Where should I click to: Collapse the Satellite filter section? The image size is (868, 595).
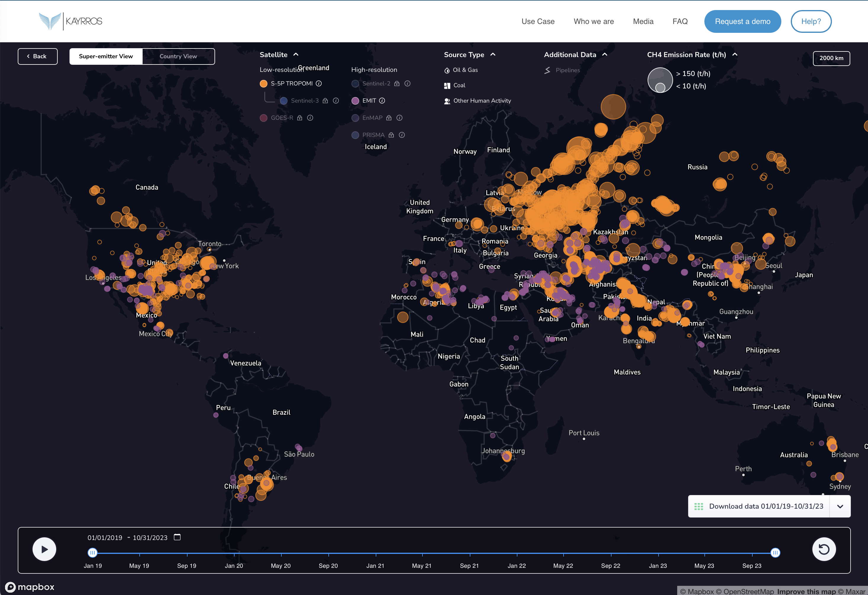coord(296,54)
